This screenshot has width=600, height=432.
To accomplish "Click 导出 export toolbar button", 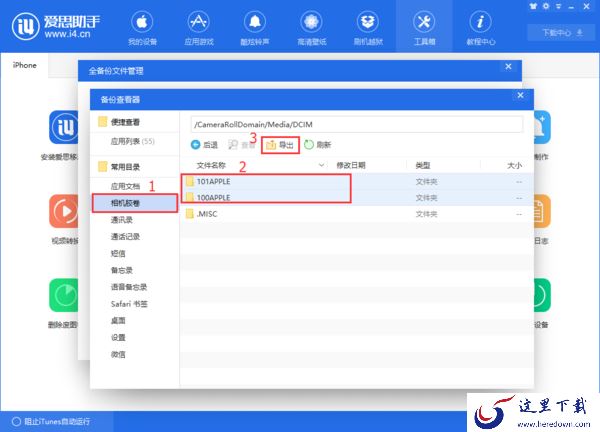I will (x=280, y=145).
